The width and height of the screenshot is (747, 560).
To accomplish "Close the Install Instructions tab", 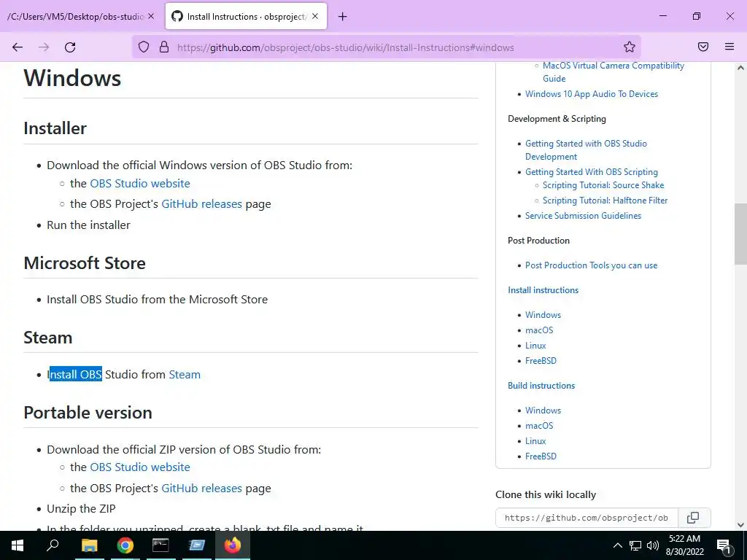I will point(315,16).
